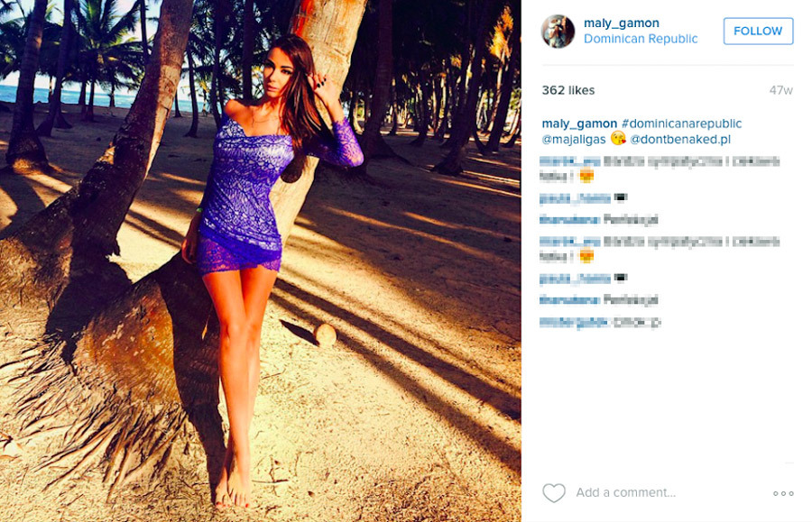Open first blurred username with flag emoji
This screenshot has width=812, height=522.
coord(576,197)
